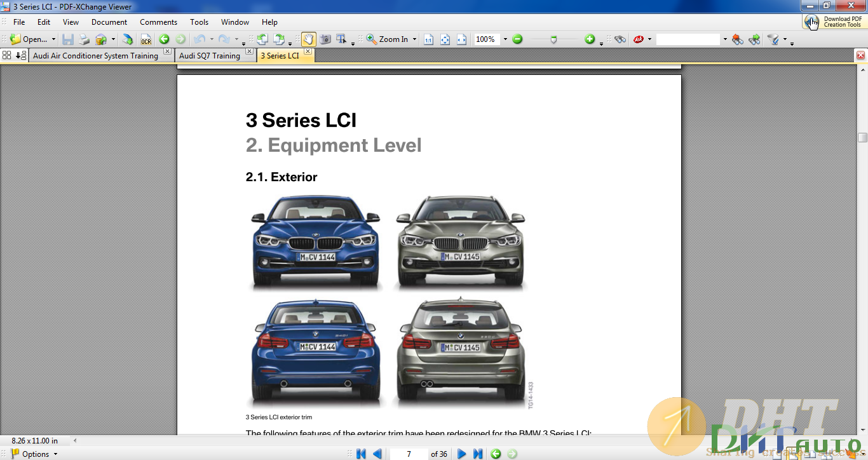The height and width of the screenshot is (460, 868).
Task: Find next result with green arrow binoculars
Action: 754,39
